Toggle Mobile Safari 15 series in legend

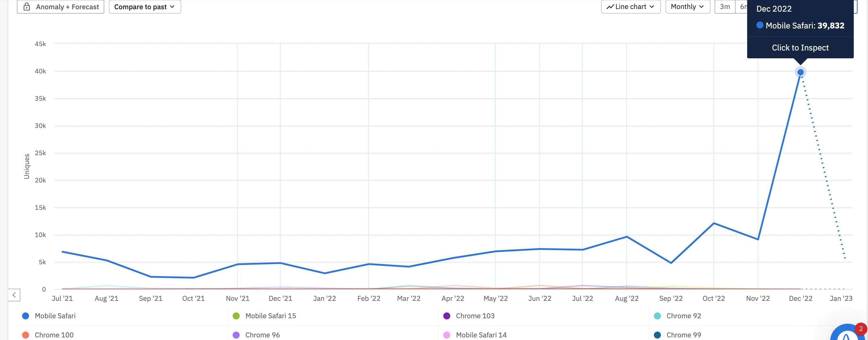[x=270, y=316]
